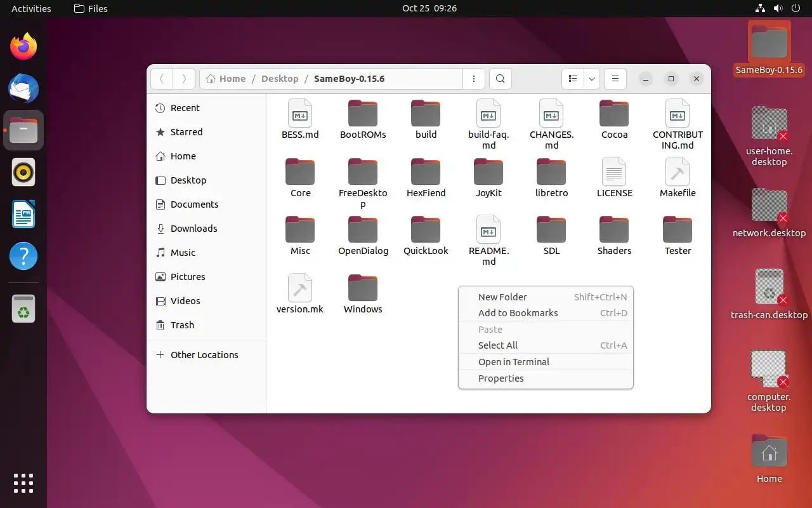Viewport: 812px width, 508px height.
Task: Choose Select All from context menu
Action: click(x=546, y=345)
